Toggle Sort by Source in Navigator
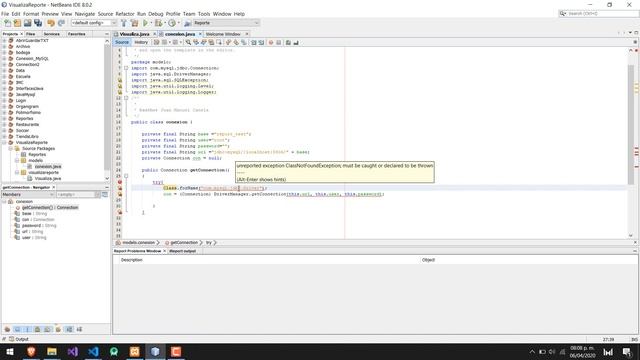 tap(79, 329)
